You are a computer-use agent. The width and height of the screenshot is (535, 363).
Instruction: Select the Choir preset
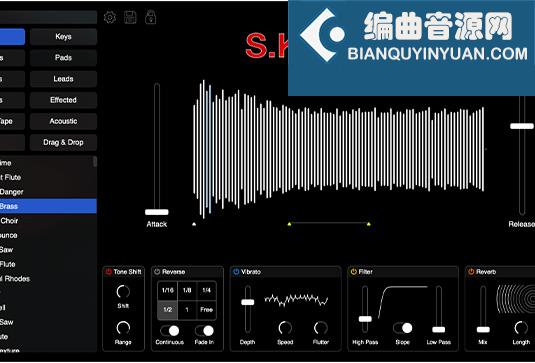[48, 221]
